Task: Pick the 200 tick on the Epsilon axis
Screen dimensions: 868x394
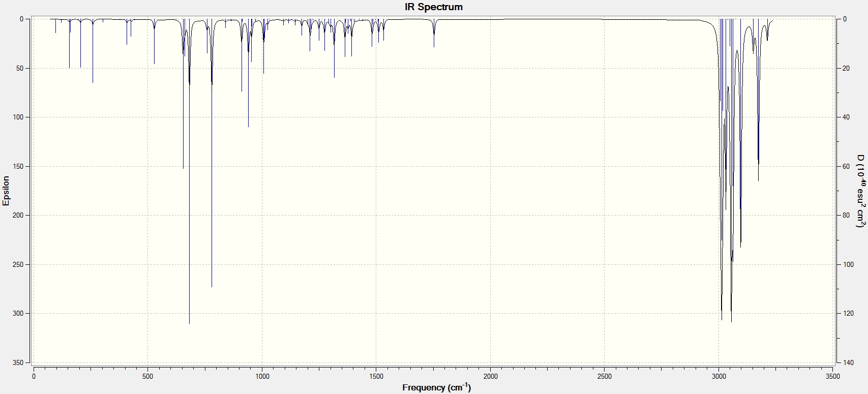Action: coord(18,216)
